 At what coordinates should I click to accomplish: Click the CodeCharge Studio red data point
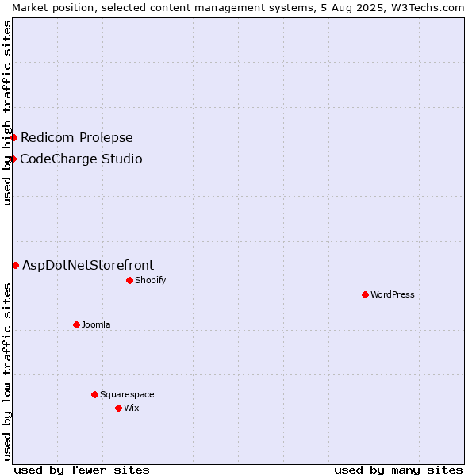(x=13, y=159)
